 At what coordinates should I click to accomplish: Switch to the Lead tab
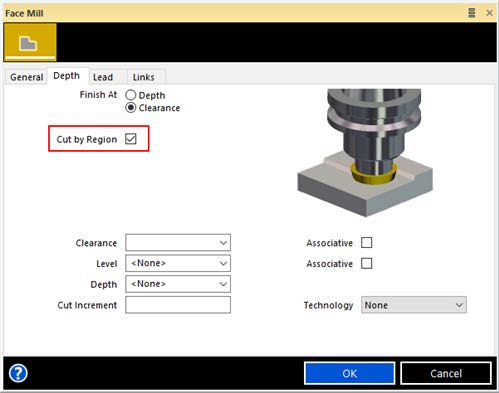103,77
